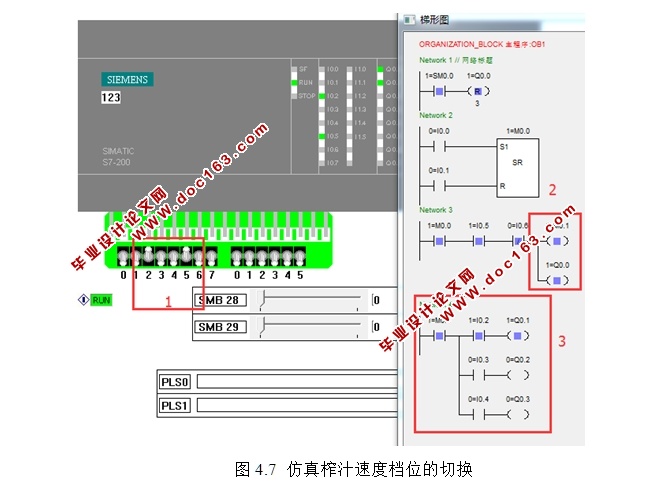Click the RUN status LED on the CPU
The height and width of the screenshot is (482, 649).
coord(294,83)
